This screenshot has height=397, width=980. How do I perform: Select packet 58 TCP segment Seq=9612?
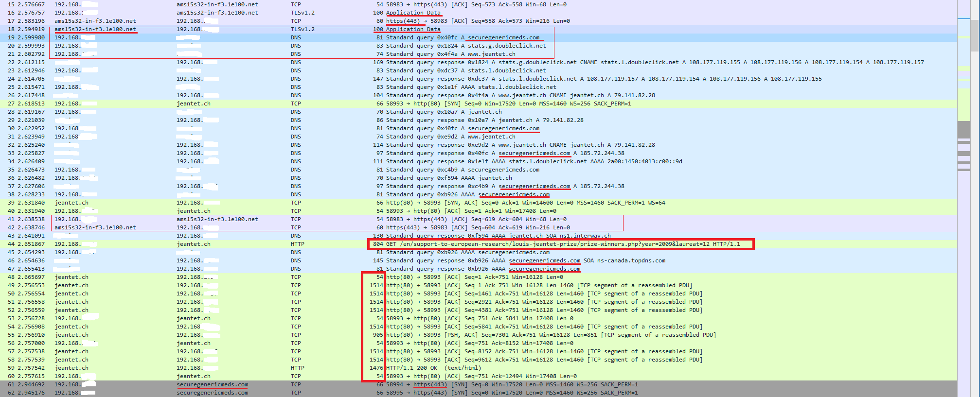(x=479, y=360)
